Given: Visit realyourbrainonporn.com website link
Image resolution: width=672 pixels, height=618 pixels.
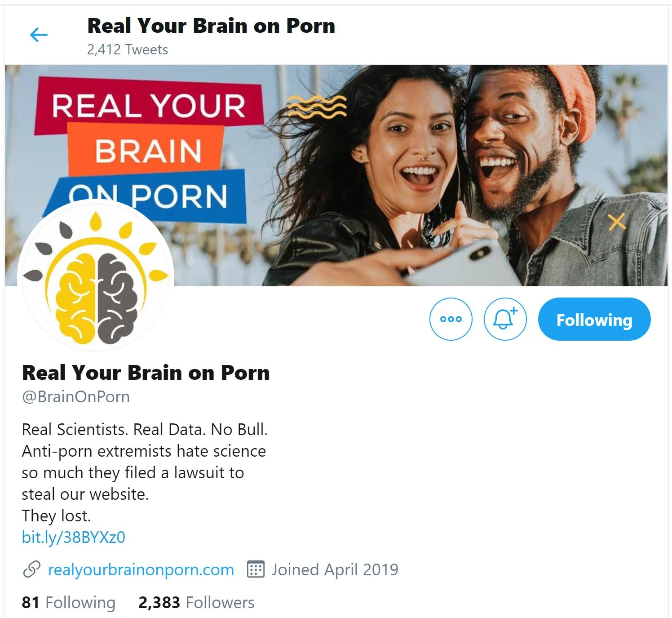Looking at the screenshot, I should click(x=141, y=569).
